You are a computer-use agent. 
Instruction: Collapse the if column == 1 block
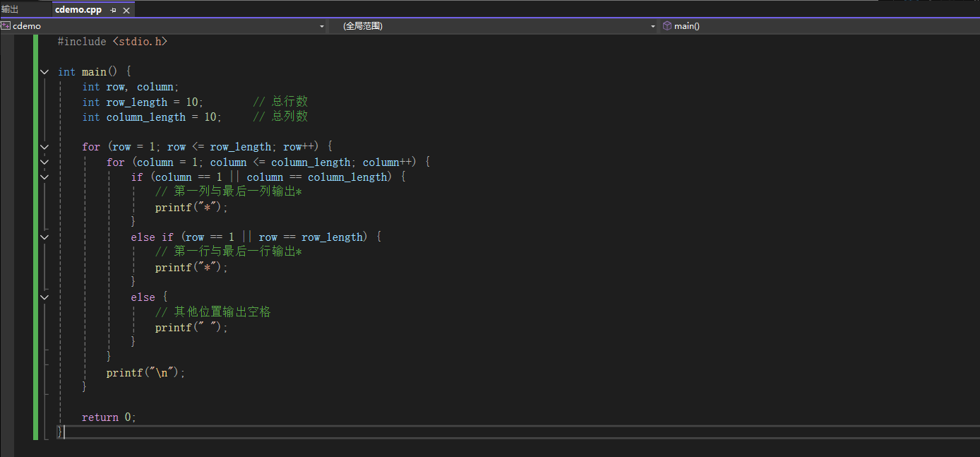pyautogui.click(x=44, y=177)
